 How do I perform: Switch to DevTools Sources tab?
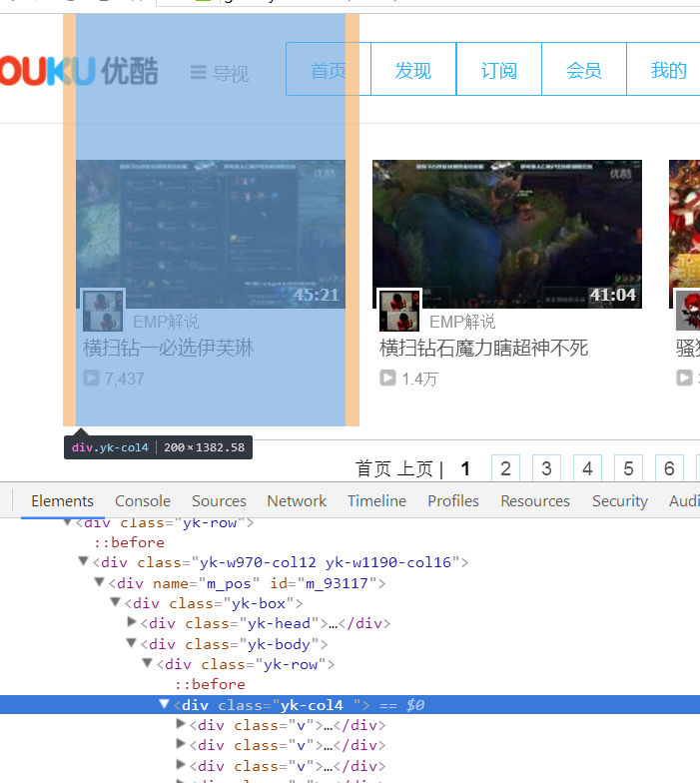pyautogui.click(x=220, y=501)
